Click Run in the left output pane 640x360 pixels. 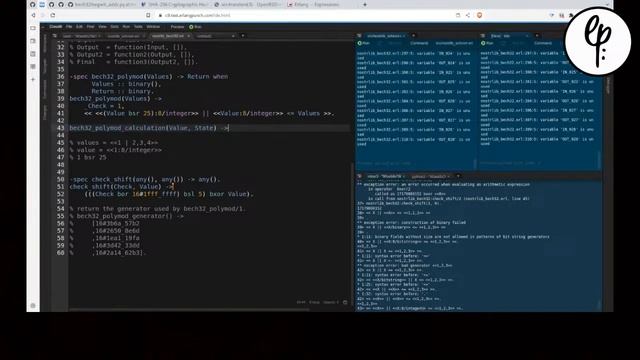(364, 43)
